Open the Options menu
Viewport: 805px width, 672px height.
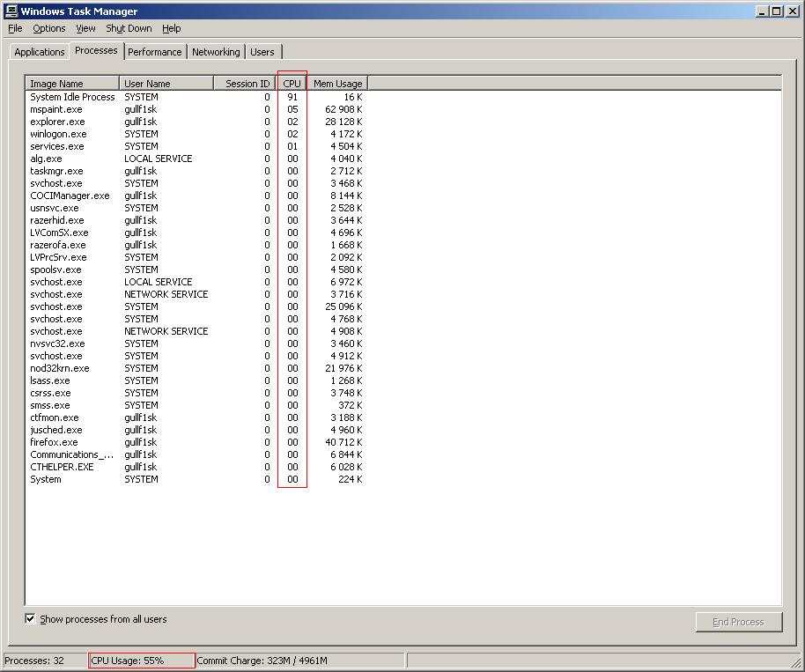[x=48, y=28]
